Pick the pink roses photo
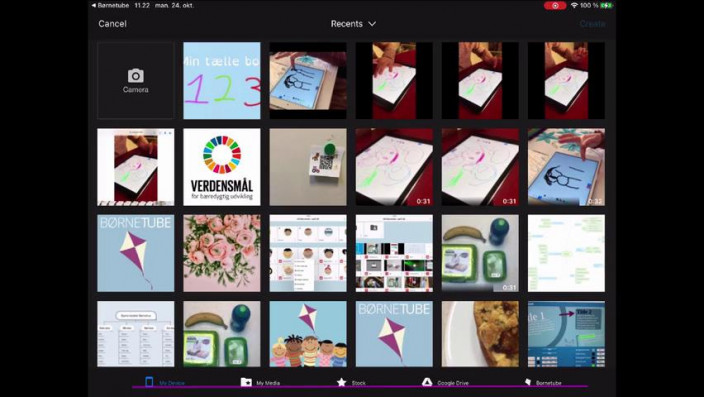This screenshot has width=704, height=397. (222, 253)
